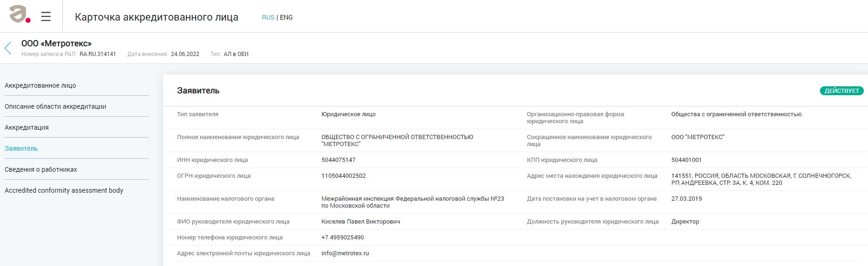
Task: Switch language to ENG
Action: (287, 17)
